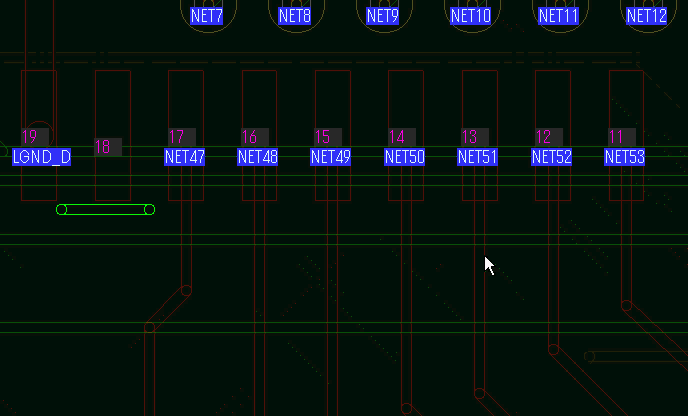Click pin number 15
688x416 pixels.
click(x=328, y=137)
